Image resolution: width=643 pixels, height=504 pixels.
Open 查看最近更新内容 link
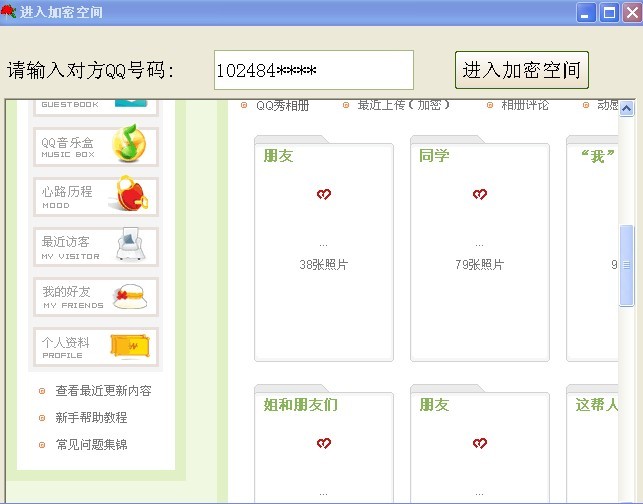(x=103, y=391)
